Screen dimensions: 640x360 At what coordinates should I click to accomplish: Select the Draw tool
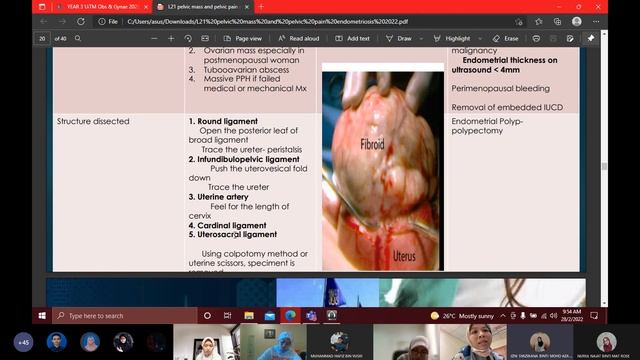(399, 38)
